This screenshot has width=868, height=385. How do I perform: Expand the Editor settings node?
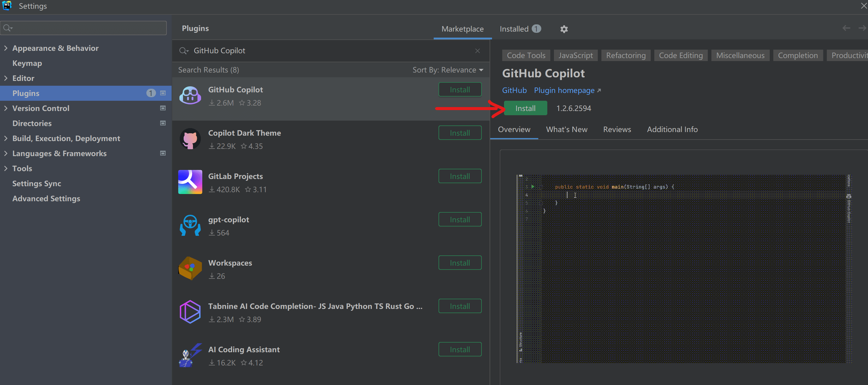[x=6, y=78]
